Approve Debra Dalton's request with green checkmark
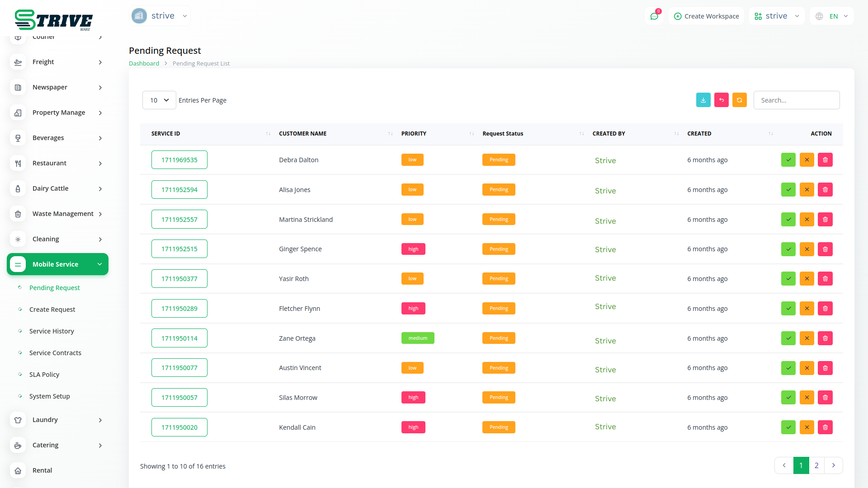The height and width of the screenshot is (488, 868). coord(788,160)
